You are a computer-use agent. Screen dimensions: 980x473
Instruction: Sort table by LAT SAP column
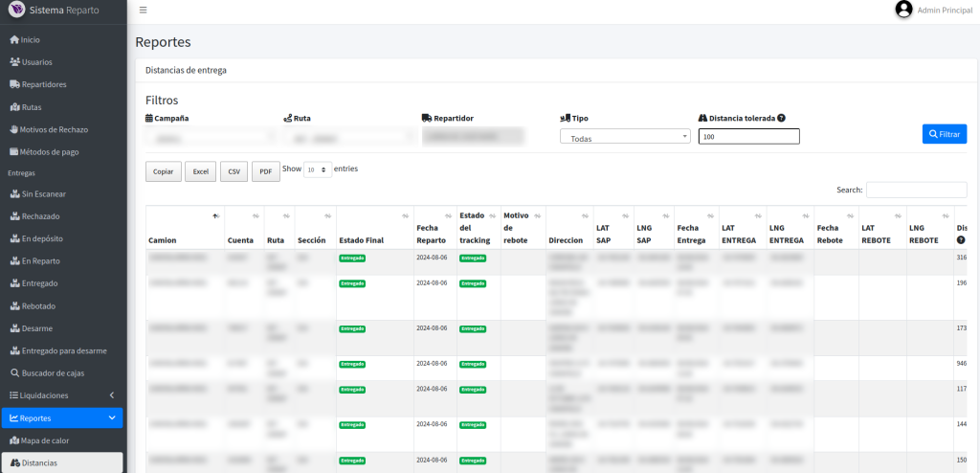tap(613, 228)
